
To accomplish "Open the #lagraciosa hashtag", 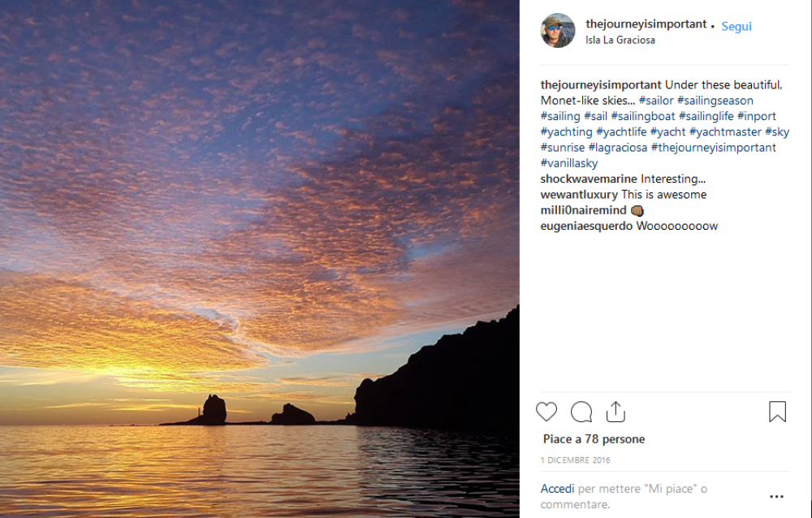I will pyautogui.click(x=618, y=148).
